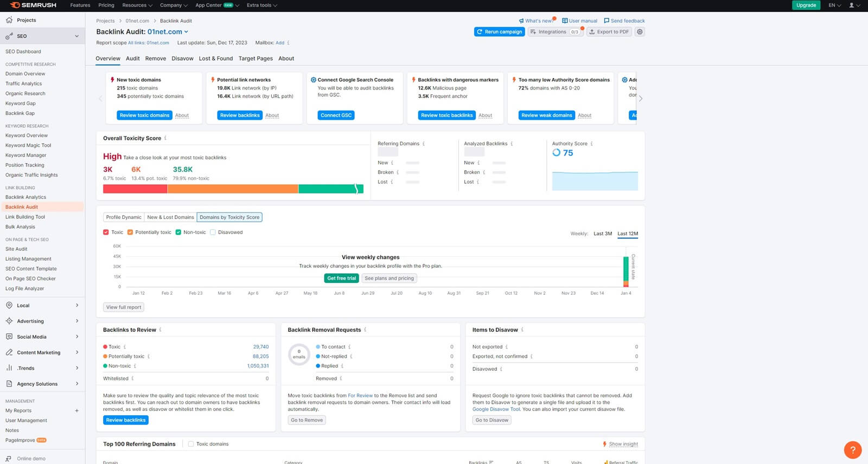
Task: Click the .Trends bar chart icon
Action: point(9,368)
